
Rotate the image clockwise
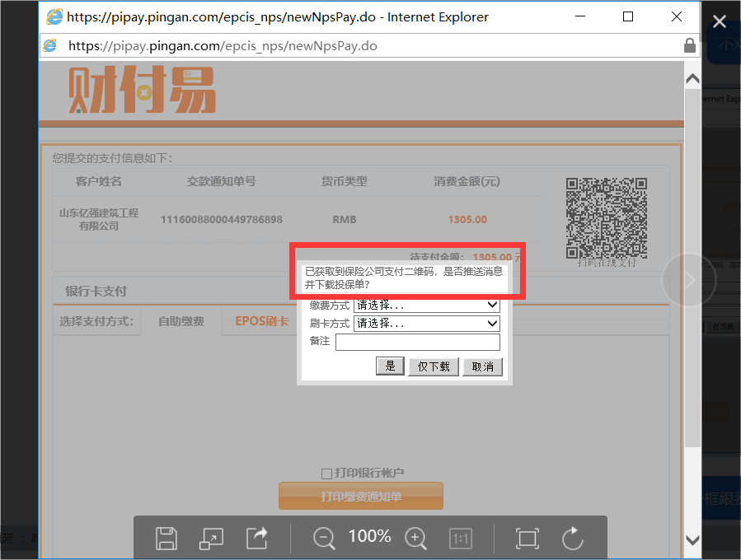point(572,539)
